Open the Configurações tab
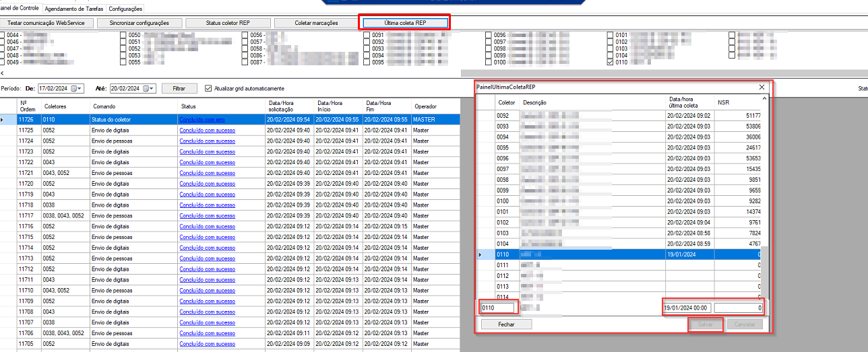Screen dimensions: 868x352 [x=125, y=9]
